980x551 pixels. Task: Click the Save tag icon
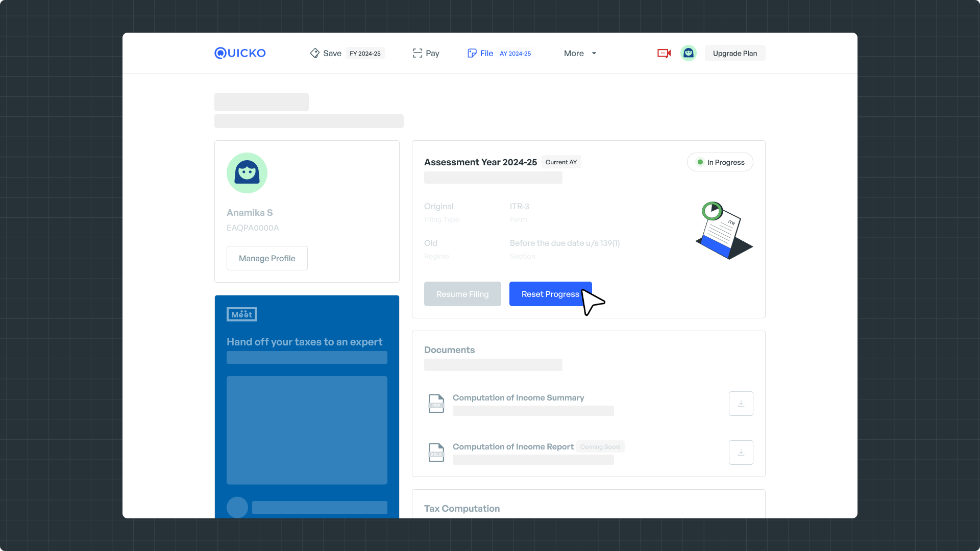click(314, 53)
